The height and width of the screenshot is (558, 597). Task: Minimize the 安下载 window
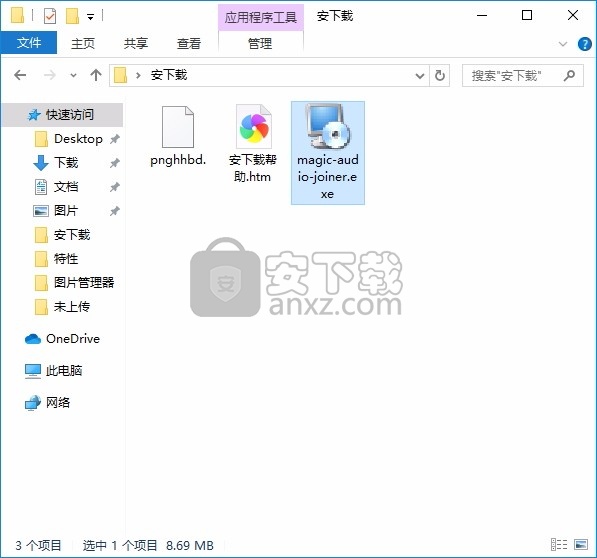click(482, 16)
